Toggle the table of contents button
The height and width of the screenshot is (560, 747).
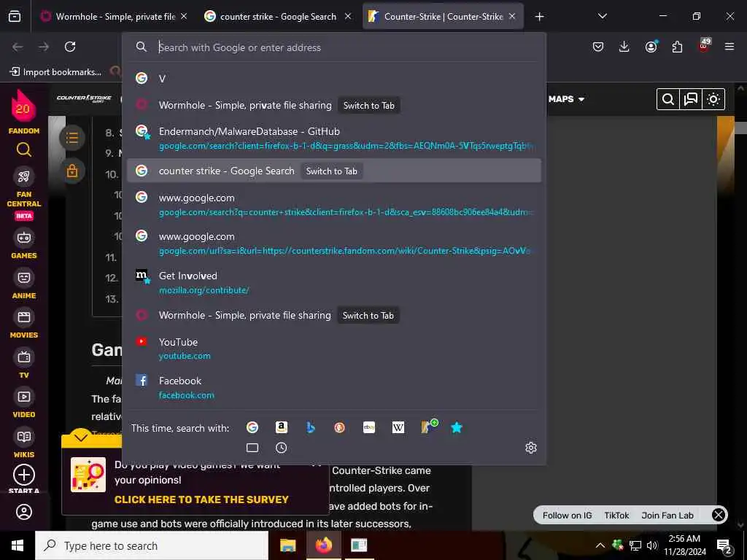coord(72,138)
